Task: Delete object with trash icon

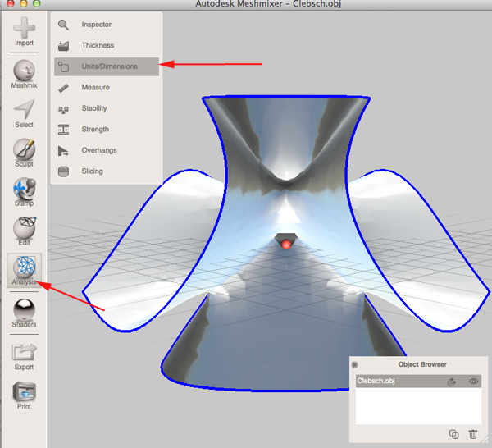Action: (x=473, y=434)
